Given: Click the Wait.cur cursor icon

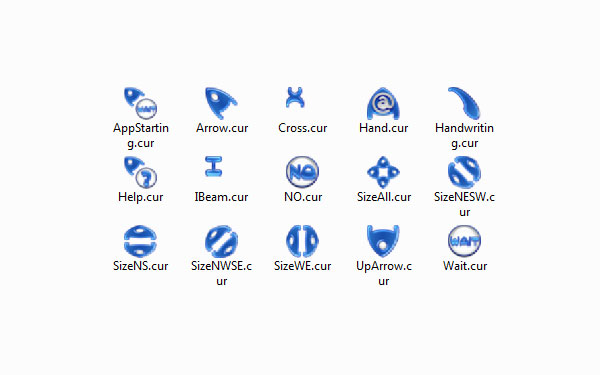Looking at the screenshot, I should 464,241.
